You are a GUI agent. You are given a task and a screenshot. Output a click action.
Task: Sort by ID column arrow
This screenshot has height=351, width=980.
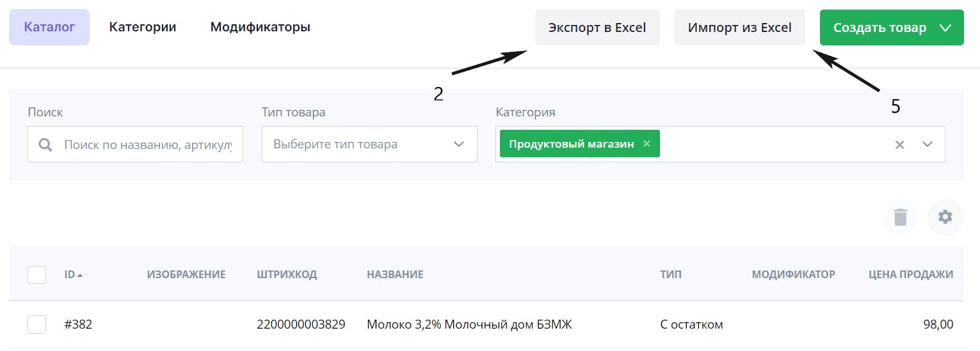79,275
